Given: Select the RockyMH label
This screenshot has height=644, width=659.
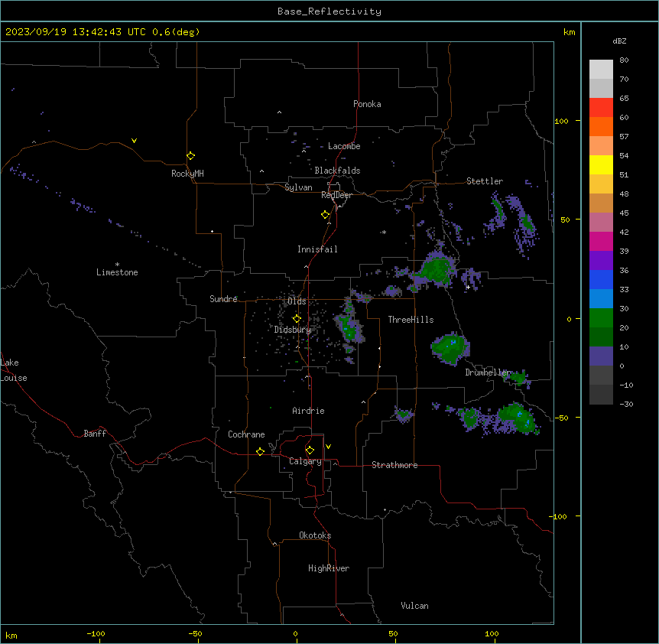Looking at the screenshot, I should (x=187, y=174).
